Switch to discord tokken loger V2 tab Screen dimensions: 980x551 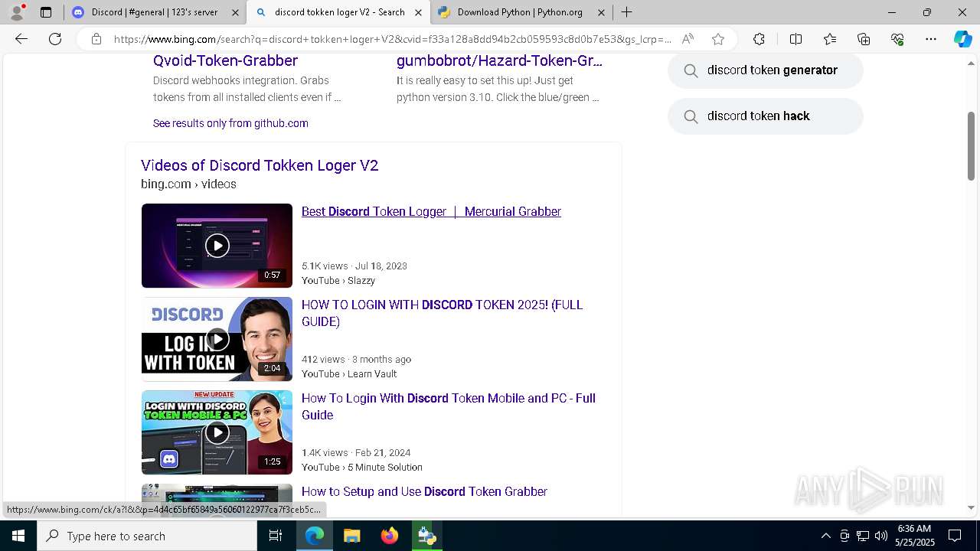[x=338, y=12]
